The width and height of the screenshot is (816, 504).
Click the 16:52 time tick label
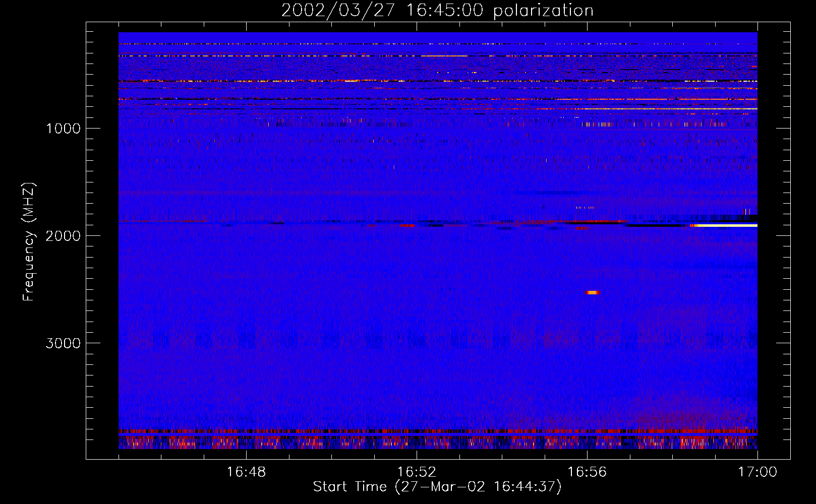tap(417, 472)
